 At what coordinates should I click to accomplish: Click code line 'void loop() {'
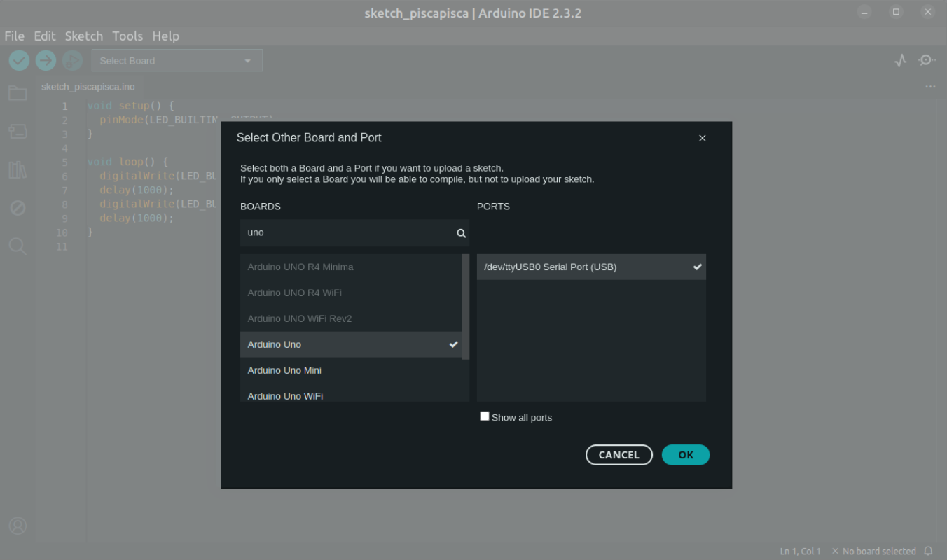click(127, 162)
